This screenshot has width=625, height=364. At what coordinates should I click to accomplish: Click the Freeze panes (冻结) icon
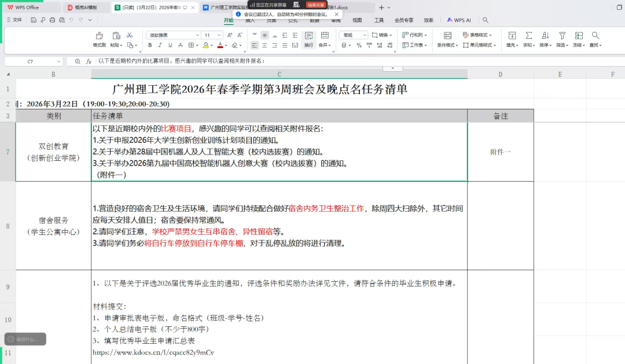point(578,36)
